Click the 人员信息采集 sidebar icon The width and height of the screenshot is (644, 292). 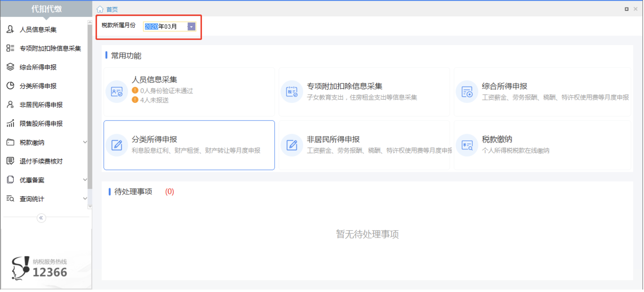(x=10, y=29)
